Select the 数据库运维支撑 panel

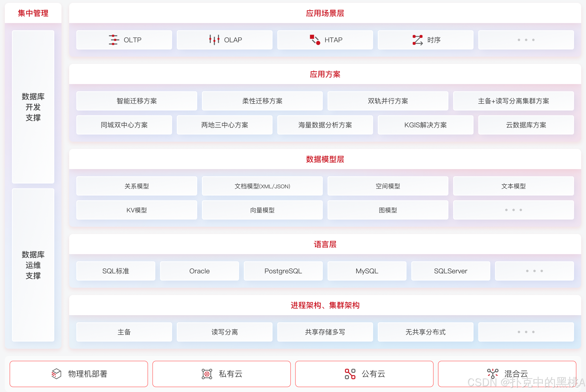33,265
